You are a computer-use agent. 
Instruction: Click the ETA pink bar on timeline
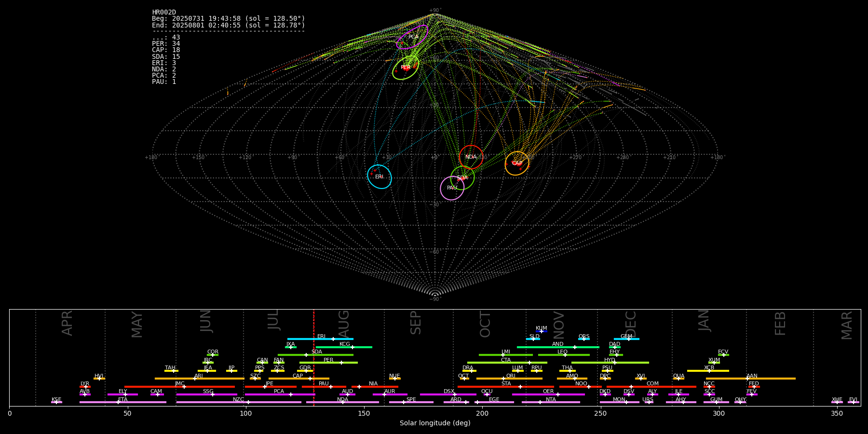(123, 402)
